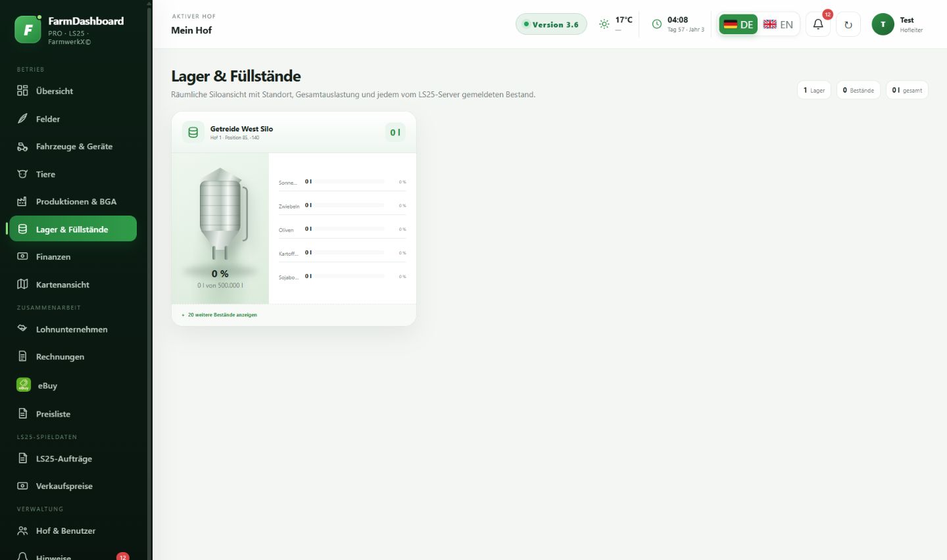This screenshot has width=947, height=560.
Task: Switch language to EN
Action: (778, 24)
